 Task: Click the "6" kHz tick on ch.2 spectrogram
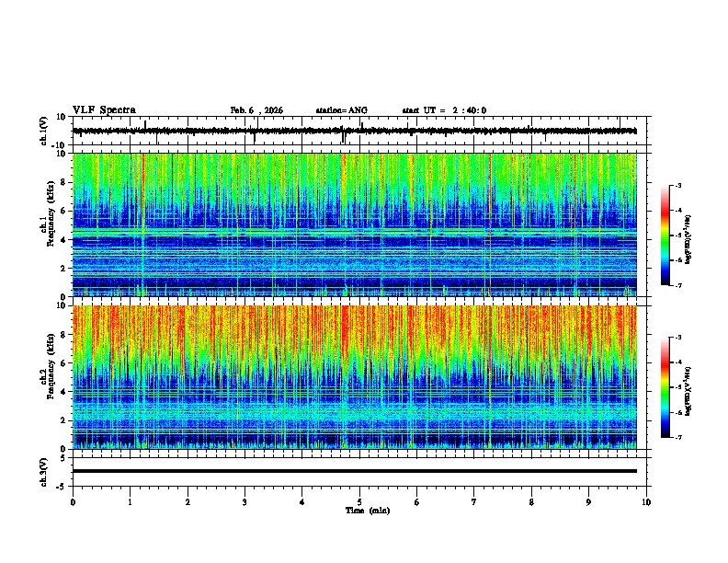pyautogui.click(x=63, y=363)
